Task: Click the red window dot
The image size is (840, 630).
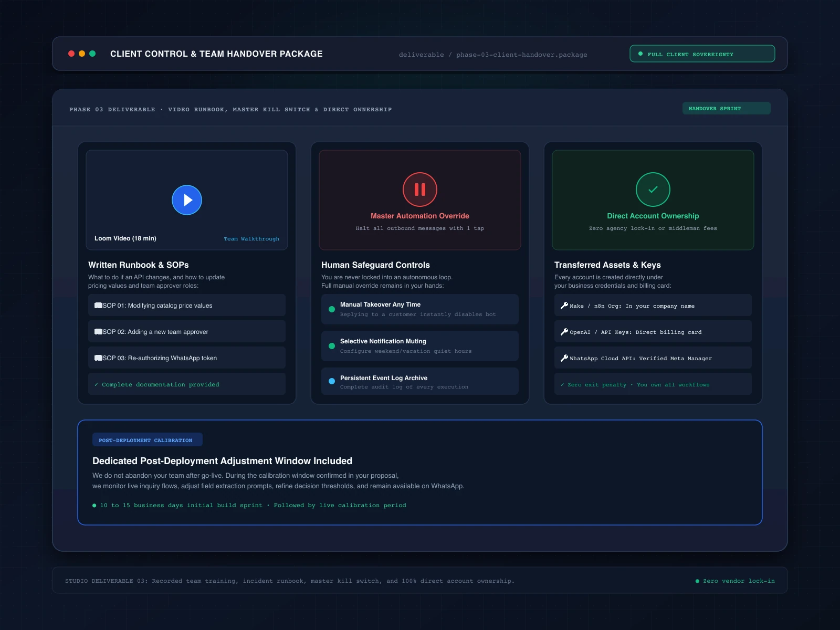Action: point(71,54)
